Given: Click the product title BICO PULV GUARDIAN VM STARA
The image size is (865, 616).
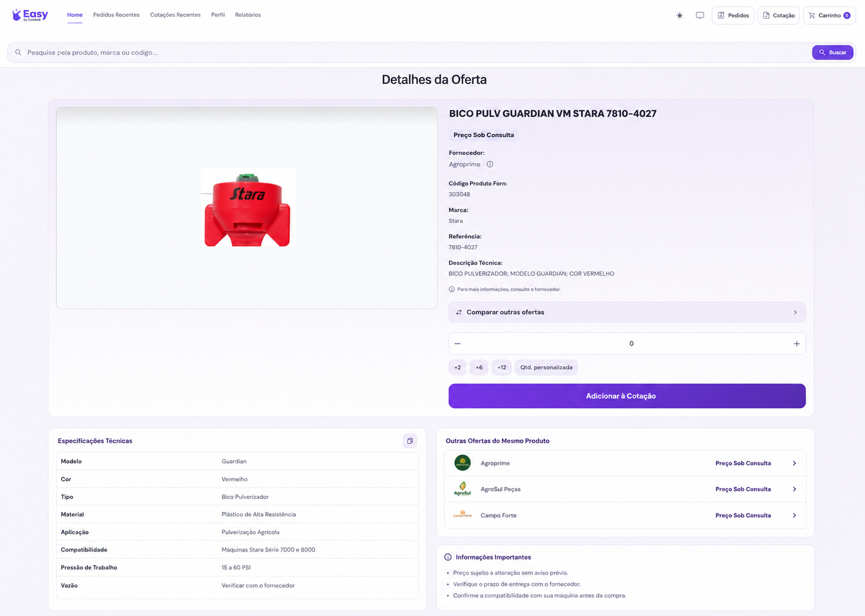Looking at the screenshot, I should 552,113.
